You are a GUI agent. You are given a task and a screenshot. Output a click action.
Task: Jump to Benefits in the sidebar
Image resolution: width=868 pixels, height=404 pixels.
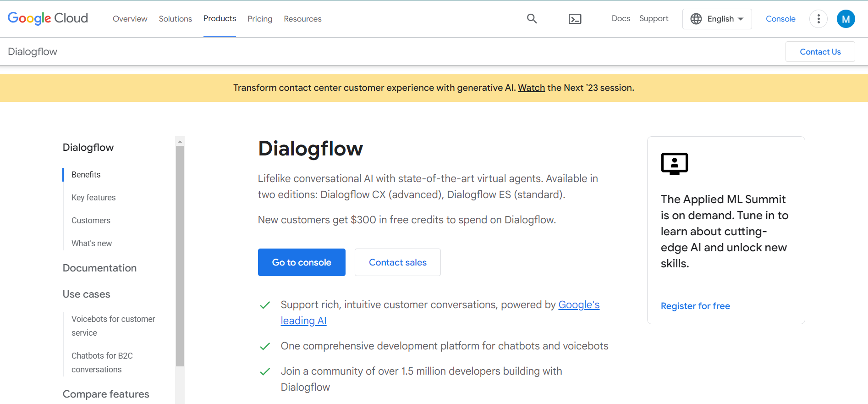[86, 175]
